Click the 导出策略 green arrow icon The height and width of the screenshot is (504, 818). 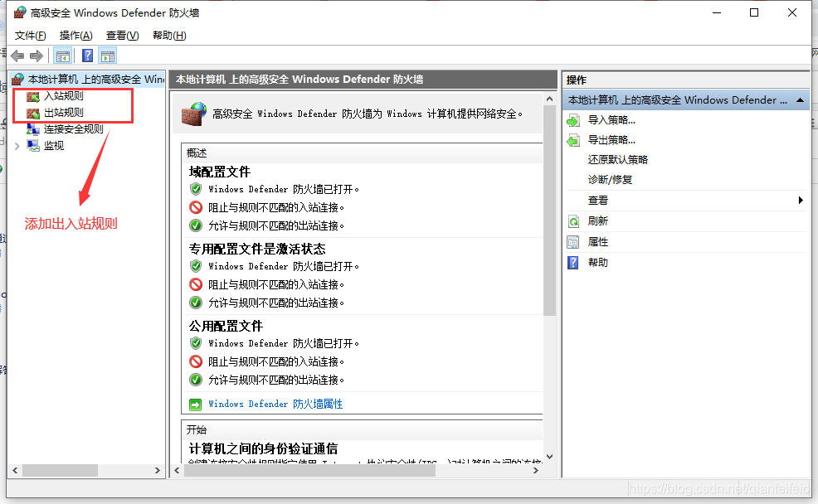[573, 140]
